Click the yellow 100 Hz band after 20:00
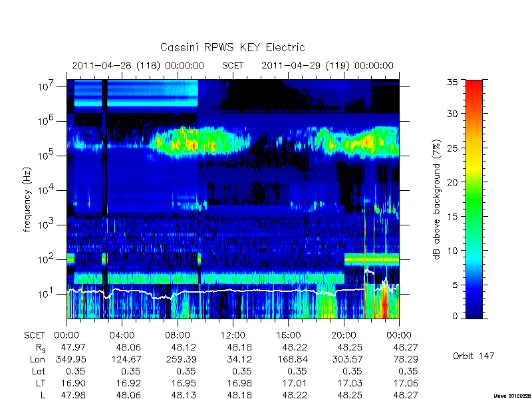Image resolution: width=532 pixels, height=399 pixels. [x=372, y=259]
